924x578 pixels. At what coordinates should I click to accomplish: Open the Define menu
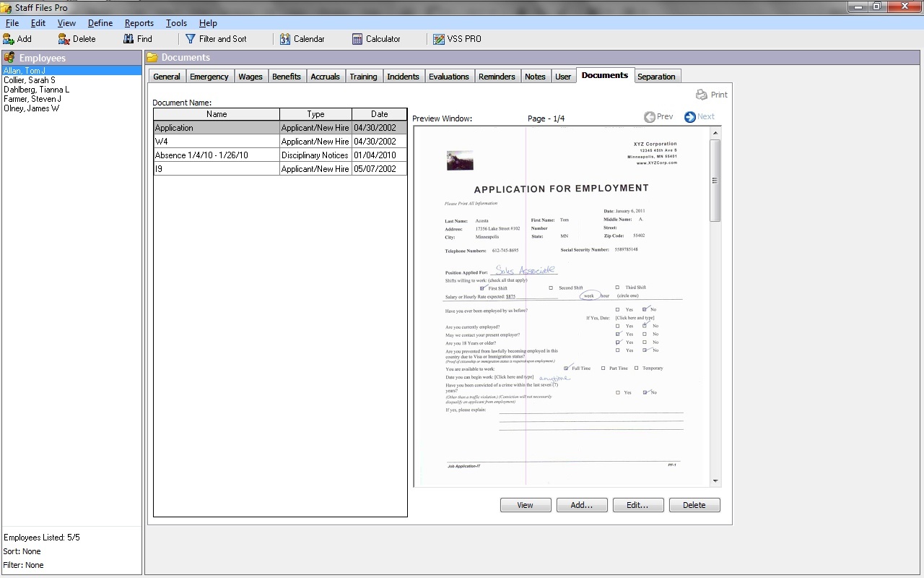(100, 23)
